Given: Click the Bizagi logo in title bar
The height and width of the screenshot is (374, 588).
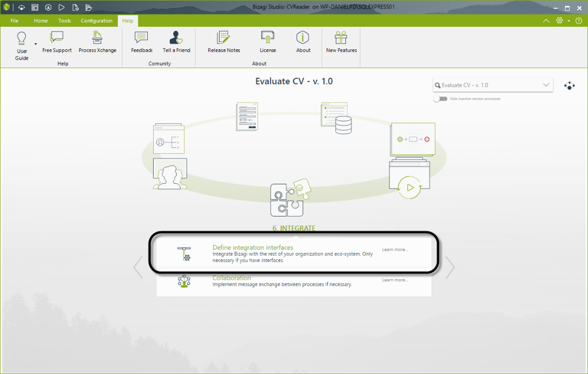Looking at the screenshot, I should pos(6,7).
